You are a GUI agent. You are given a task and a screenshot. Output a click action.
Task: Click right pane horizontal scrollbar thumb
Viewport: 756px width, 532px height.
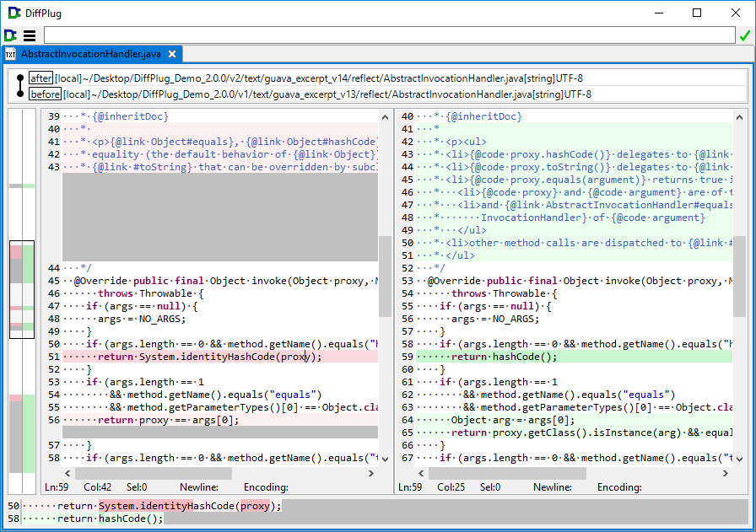pyautogui.click(x=507, y=473)
